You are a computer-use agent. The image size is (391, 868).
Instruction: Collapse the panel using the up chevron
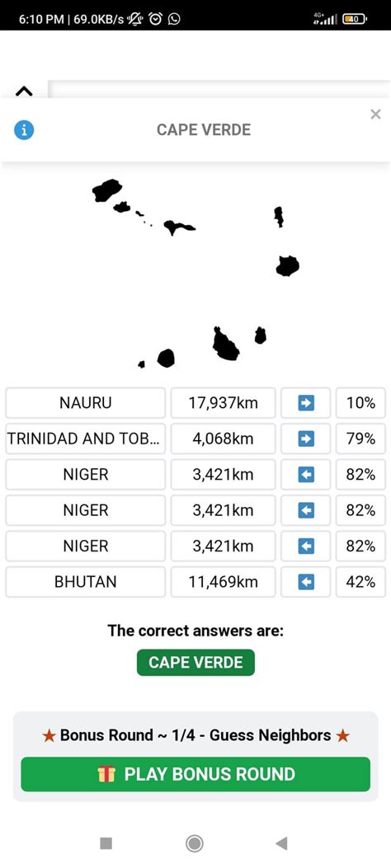click(x=24, y=91)
